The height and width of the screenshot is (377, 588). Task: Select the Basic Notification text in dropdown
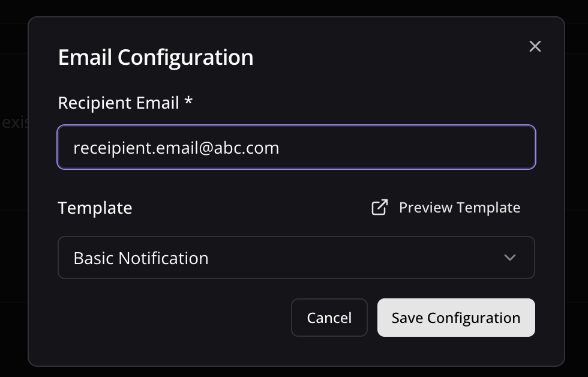(x=140, y=258)
